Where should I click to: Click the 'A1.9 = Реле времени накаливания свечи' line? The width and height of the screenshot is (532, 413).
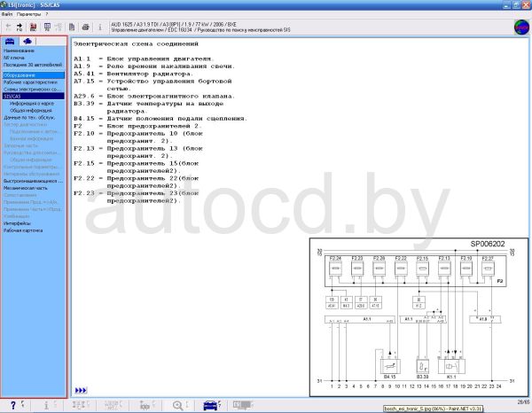(x=154, y=66)
